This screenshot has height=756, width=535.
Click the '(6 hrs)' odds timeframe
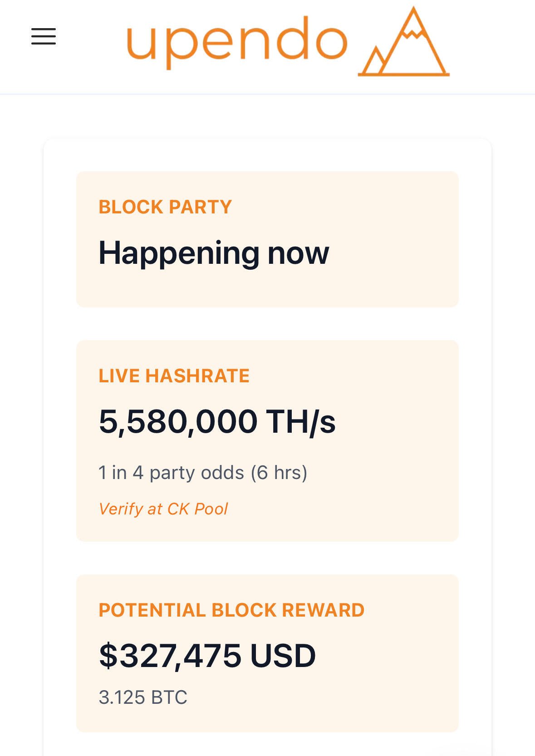pyautogui.click(x=279, y=473)
